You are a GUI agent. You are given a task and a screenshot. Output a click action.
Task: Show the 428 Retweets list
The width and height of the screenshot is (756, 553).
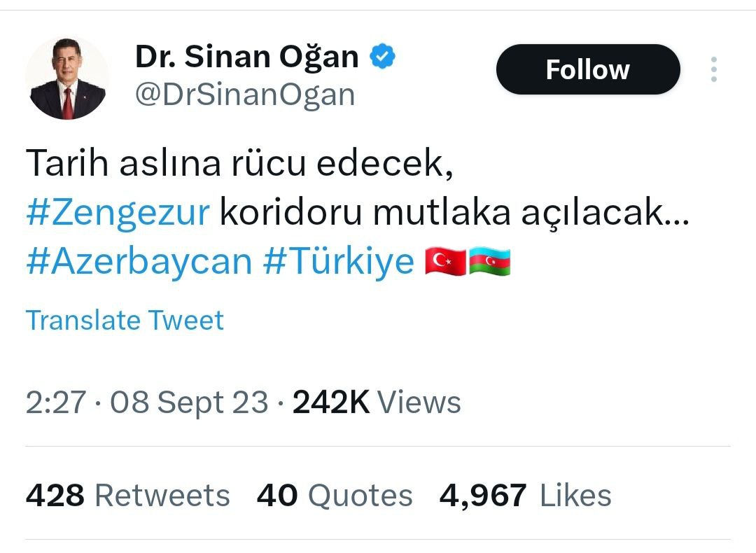[x=128, y=496]
